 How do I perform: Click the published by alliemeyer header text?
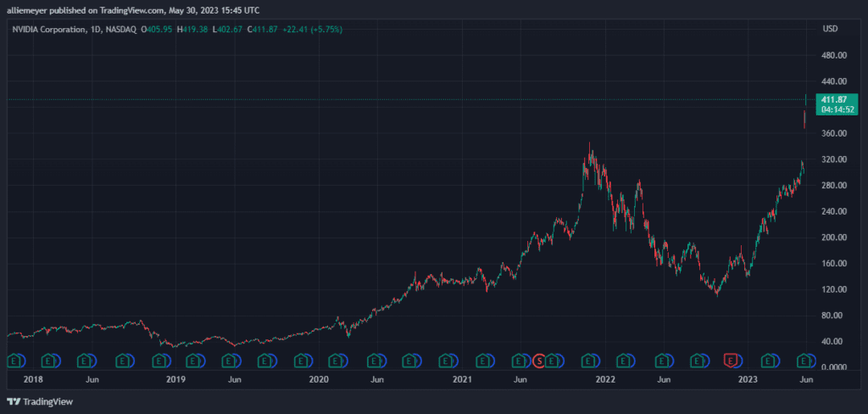click(133, 10)
